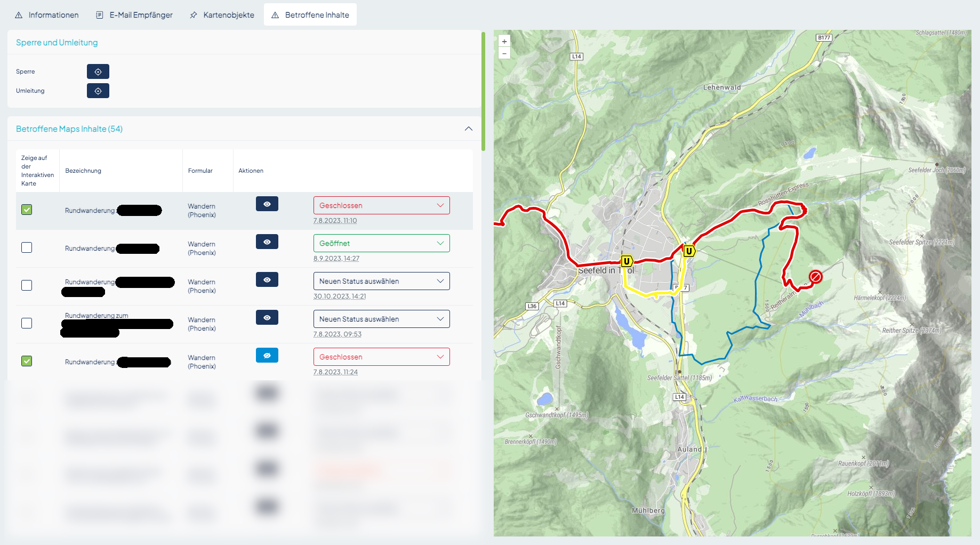
Task: Click the Gschwandtkopf (1495m) map label
Action: 557,415
